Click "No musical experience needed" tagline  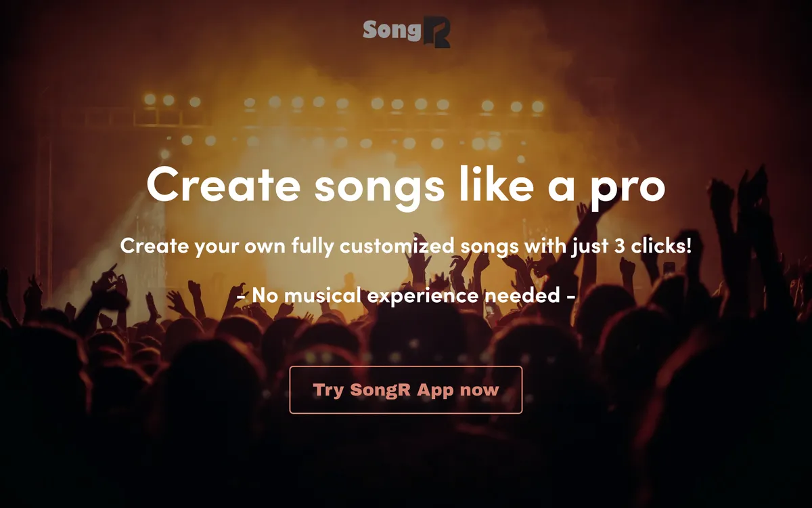(406, 296)
